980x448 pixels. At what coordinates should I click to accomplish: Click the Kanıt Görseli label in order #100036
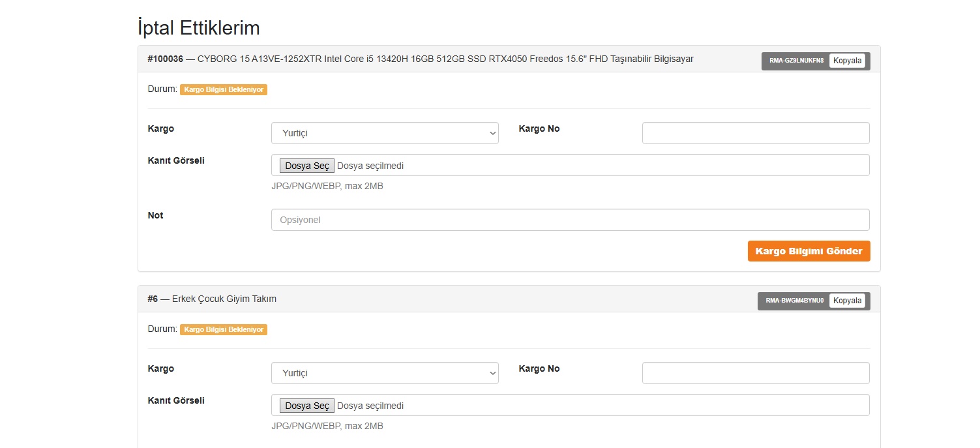point(176,160)
